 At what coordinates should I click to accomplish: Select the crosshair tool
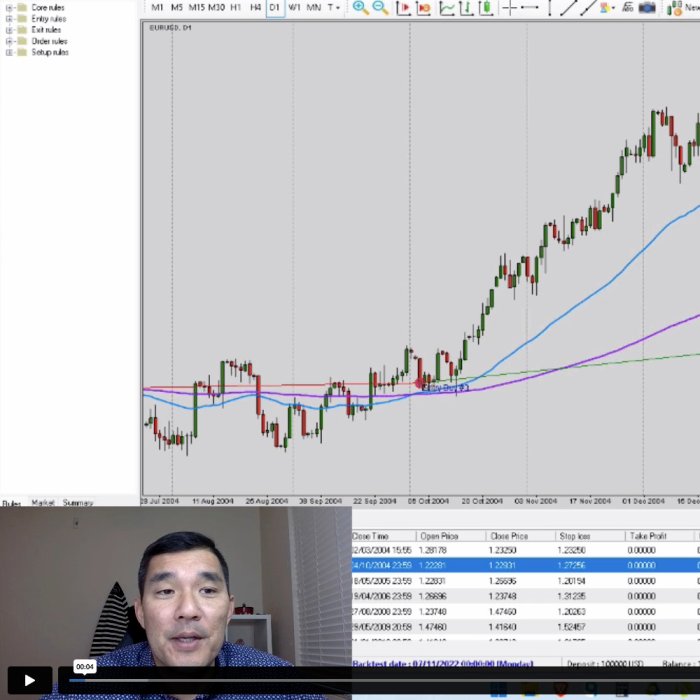pos(509,7)
